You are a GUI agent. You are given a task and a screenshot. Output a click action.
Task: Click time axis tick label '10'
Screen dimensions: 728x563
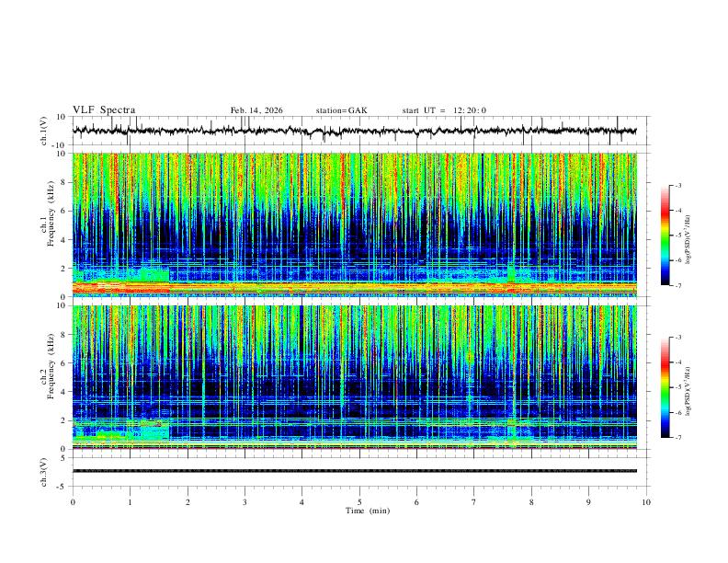tap(646, 502)
